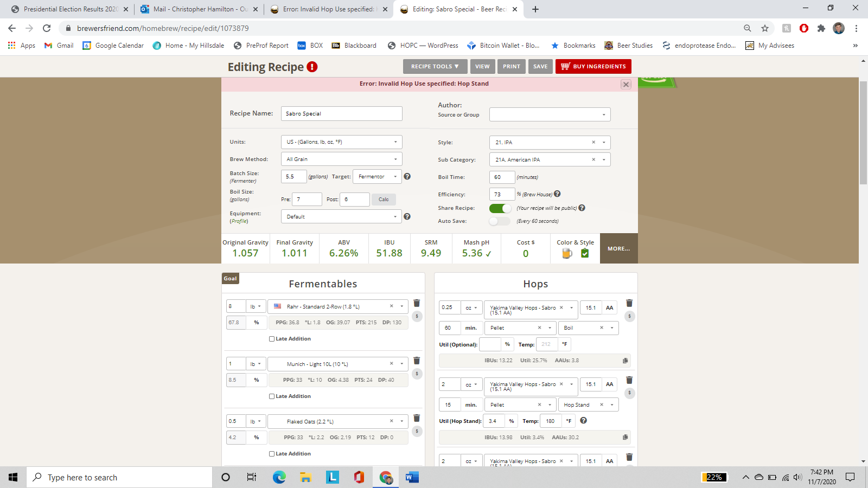Image resolution: width=868 pixels, height=488 pixels.
Task: Click the Boil Time minutes field
Action: [502, 177]
